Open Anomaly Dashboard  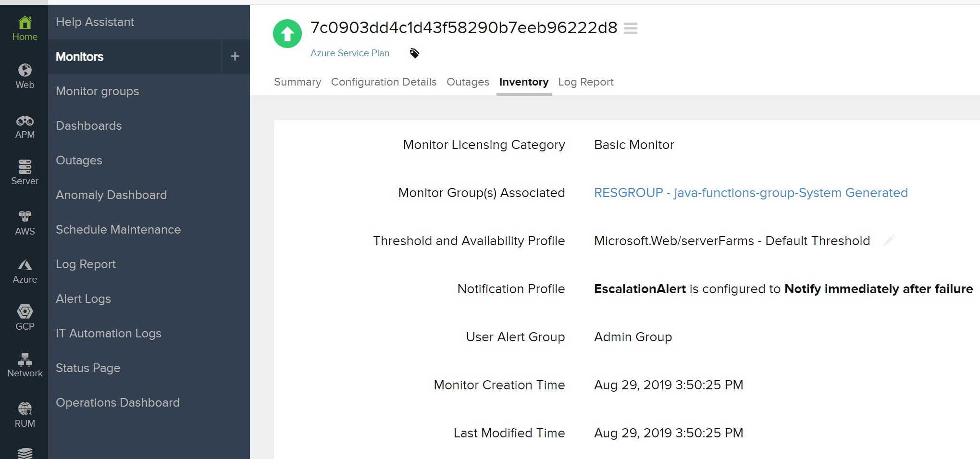[x=111, y=195]
